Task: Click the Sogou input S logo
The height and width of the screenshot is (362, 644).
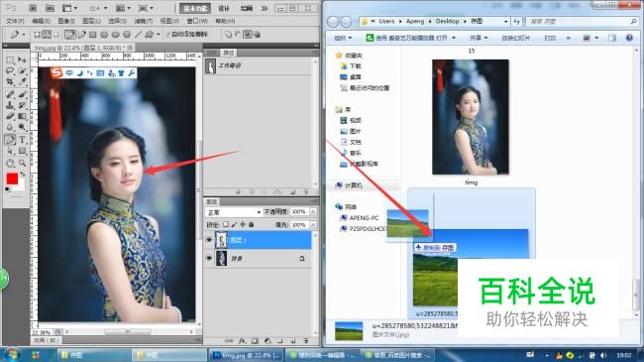Action: [56, 72]
